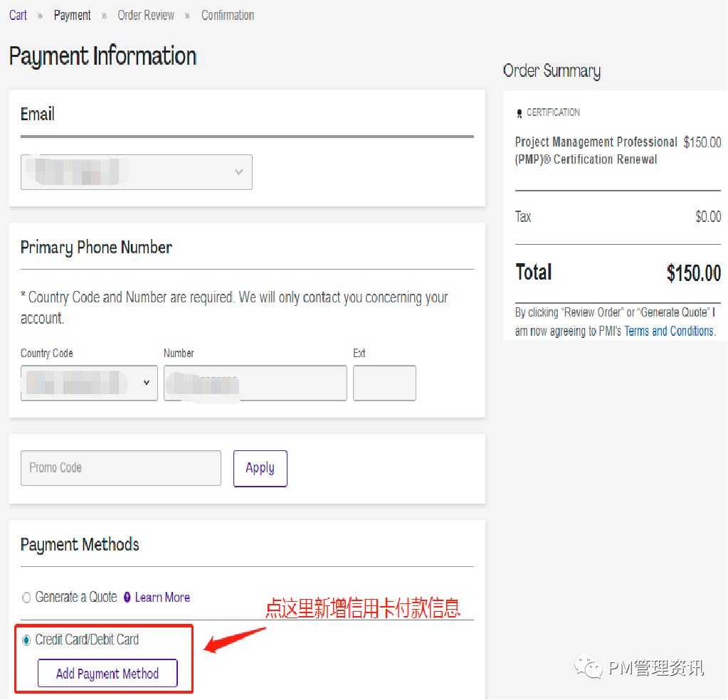This screenshot has width=728, height=700.
Task: Click the Cart breadcrumb link
Action: click(18, 16)
